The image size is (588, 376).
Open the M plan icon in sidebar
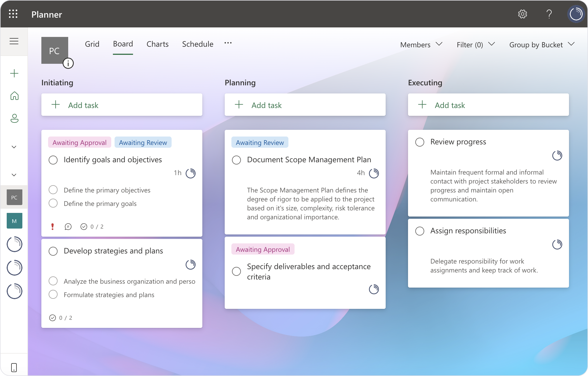point(14,221)
